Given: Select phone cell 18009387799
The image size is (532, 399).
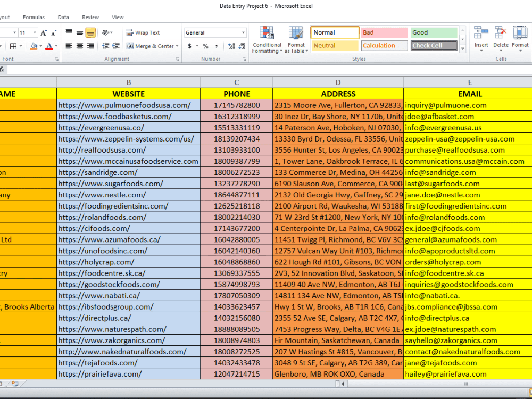Looking at the screenshot, I should (237, 161).
